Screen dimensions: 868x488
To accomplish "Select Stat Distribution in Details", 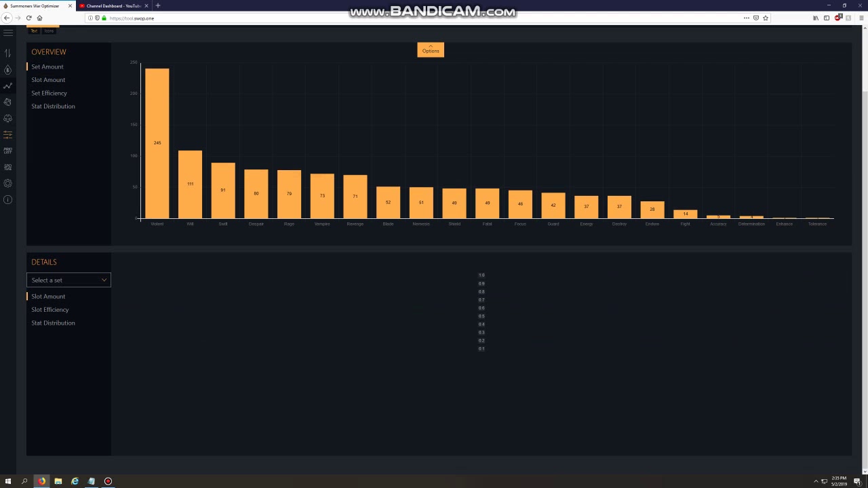I will coord(53,323).
